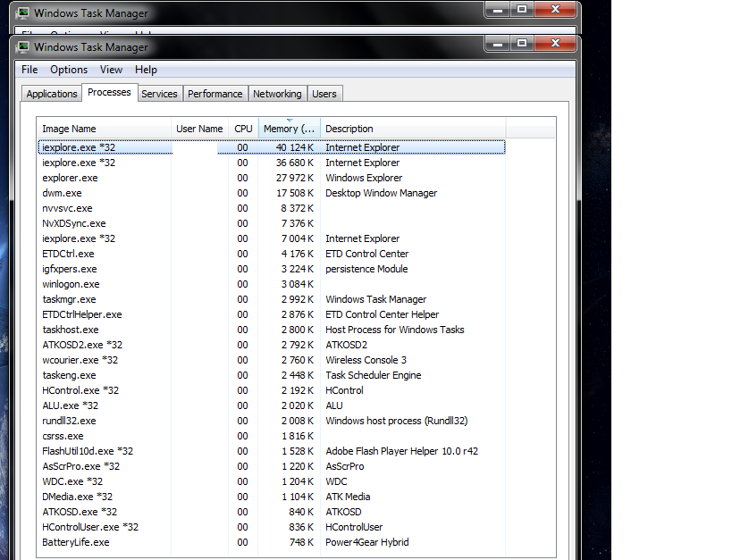Select the taskhost.exe process
732x560 pixels.
271,330
